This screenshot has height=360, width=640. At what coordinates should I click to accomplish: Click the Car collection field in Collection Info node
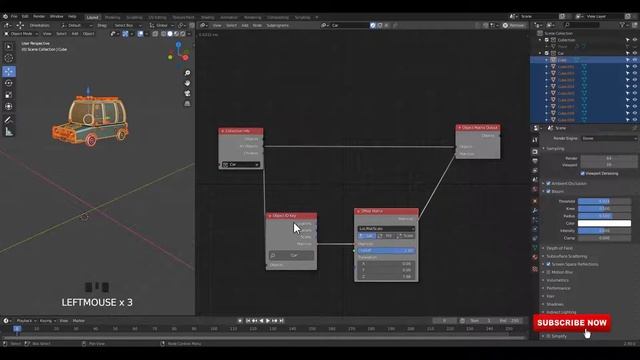(x=241, y=164)
